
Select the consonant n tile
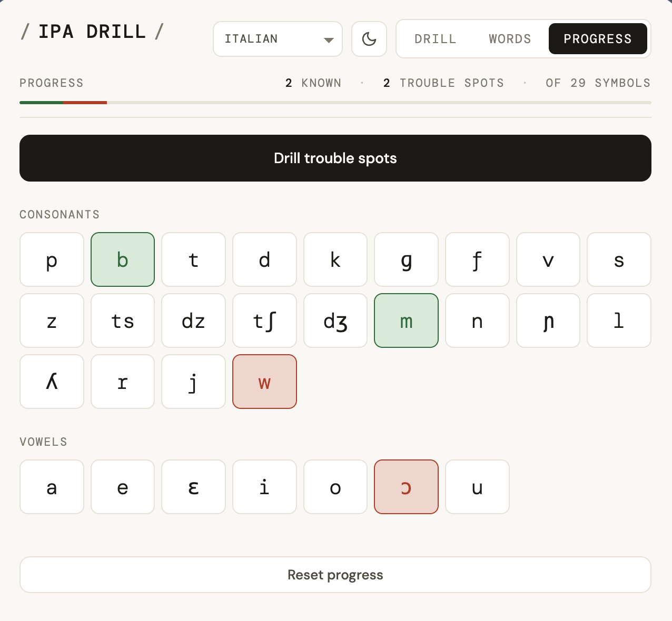click(x=477, y=320)
